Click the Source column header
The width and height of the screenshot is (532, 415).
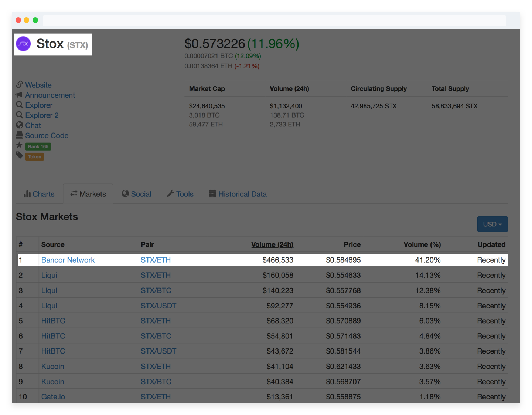point(53,244)
